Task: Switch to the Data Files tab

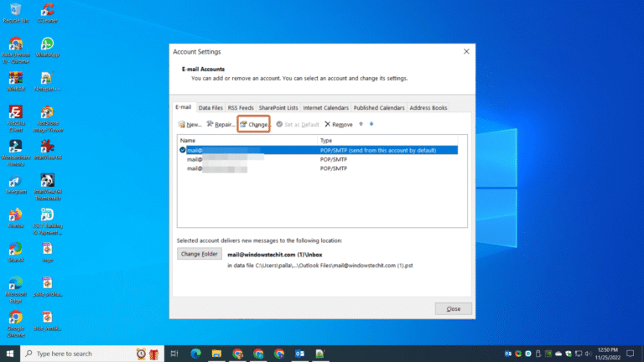Action: click(210, 107)
